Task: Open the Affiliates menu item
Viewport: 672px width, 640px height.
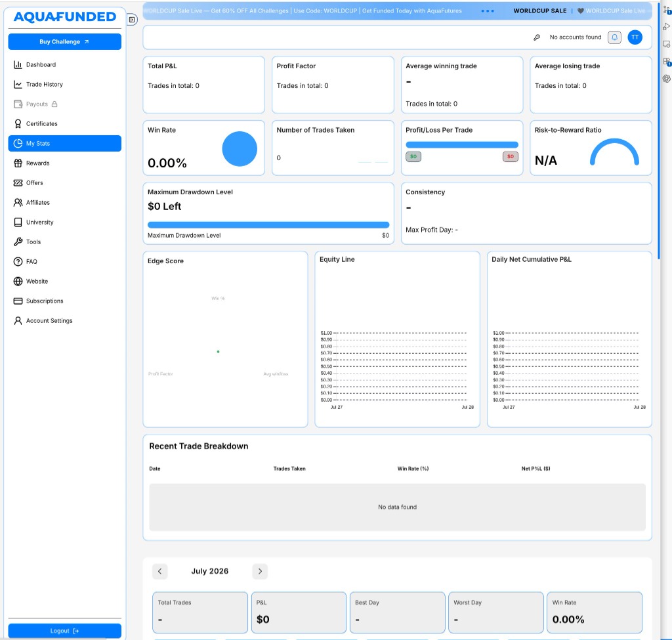Action: [64, 202]
